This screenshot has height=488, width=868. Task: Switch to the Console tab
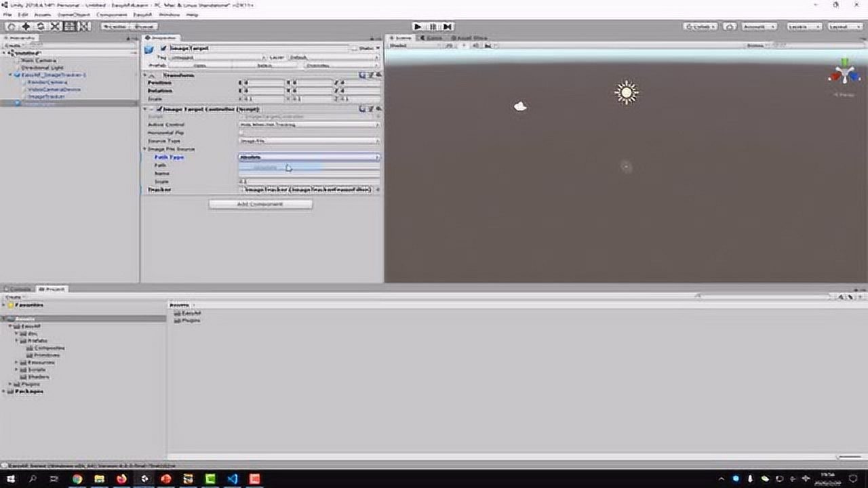pyautogui.click(x=18, y=289)
